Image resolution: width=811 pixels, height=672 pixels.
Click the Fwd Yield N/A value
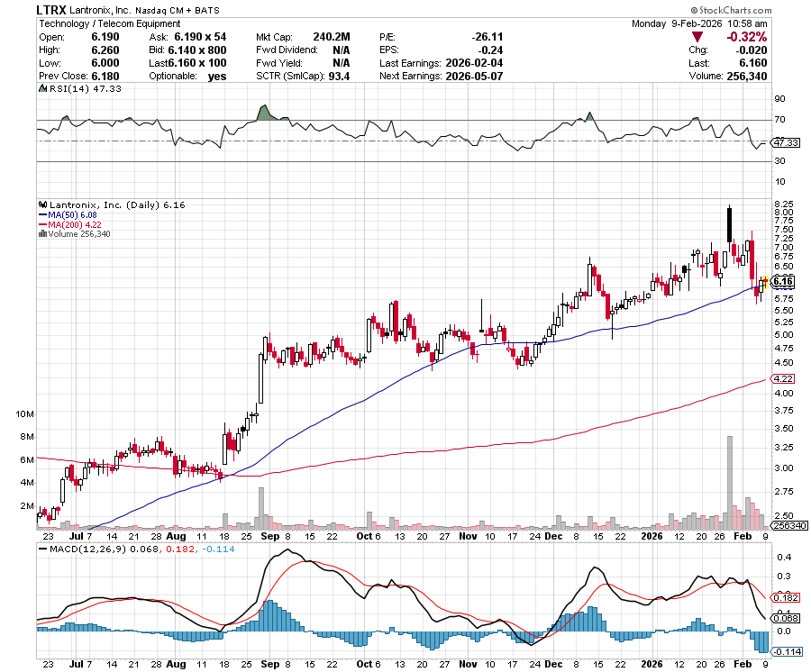pos(342,63)
